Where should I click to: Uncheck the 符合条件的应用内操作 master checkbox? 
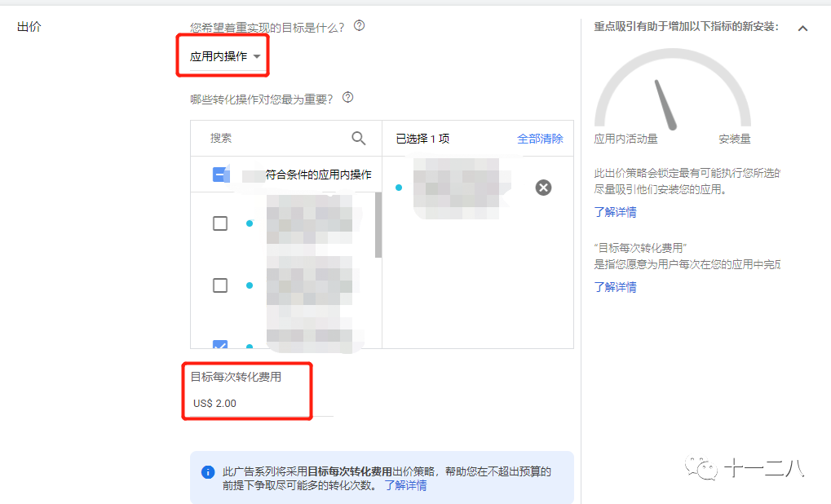(219, 174)
